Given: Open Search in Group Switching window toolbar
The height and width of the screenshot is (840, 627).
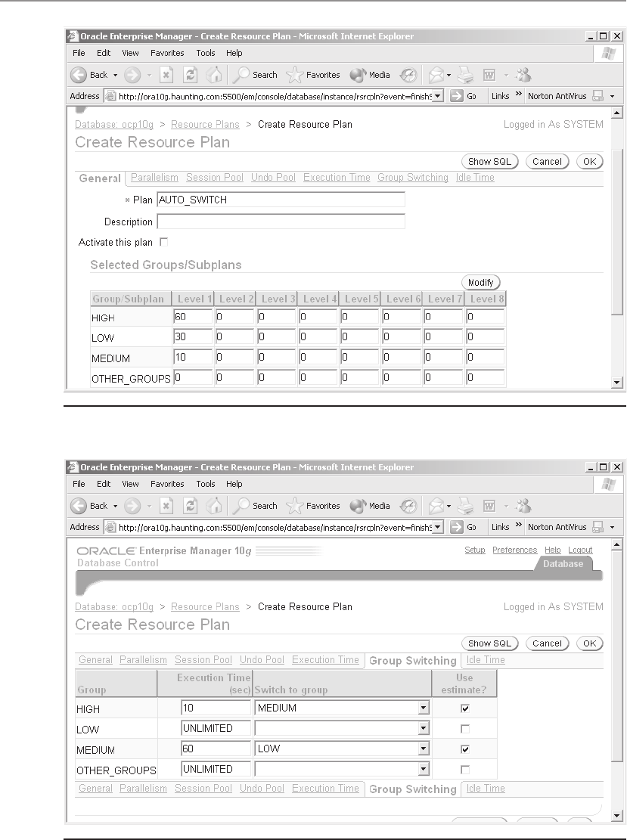Looking at the screenshot, I should pyautogui.click(x=255, y=506).
